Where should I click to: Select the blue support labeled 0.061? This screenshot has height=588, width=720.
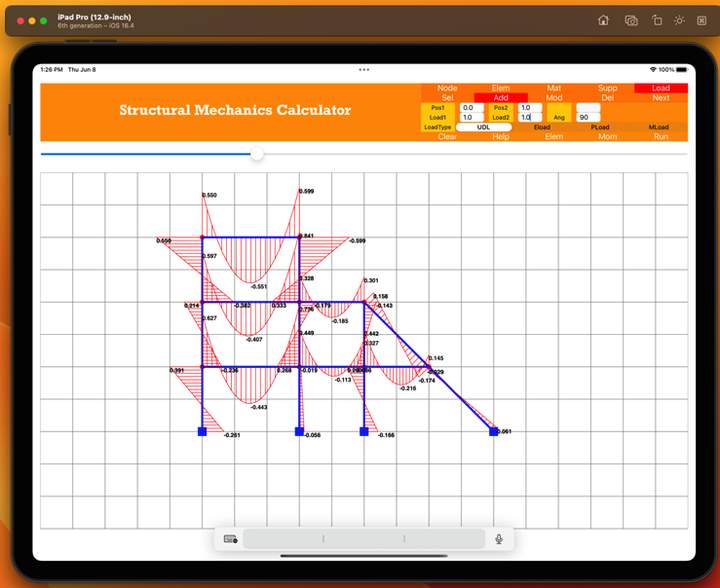click(x=494, y=431)
